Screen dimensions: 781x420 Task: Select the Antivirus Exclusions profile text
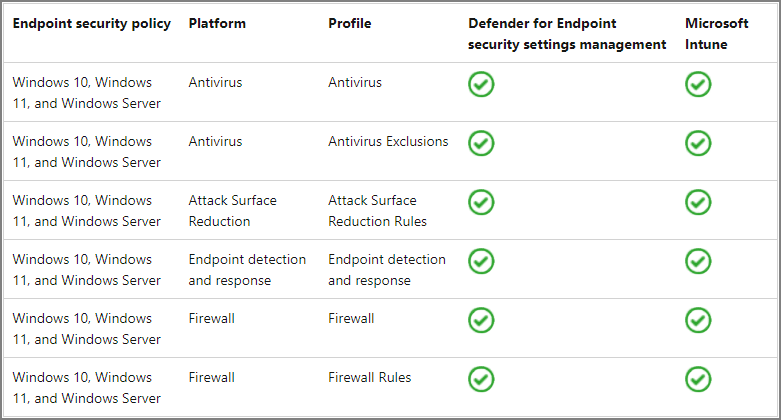click(388, 141)
